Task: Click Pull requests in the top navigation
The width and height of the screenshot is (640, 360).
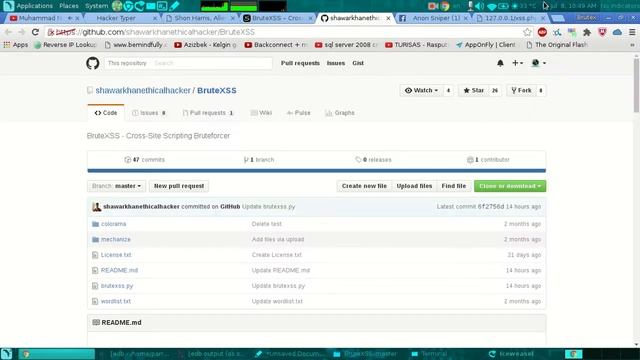Action: coord(300,63)
